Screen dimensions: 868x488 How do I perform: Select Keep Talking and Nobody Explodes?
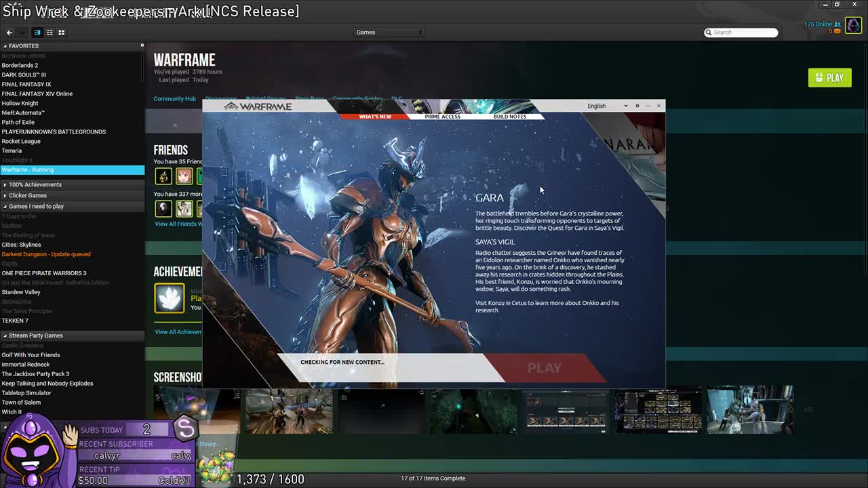47,383
